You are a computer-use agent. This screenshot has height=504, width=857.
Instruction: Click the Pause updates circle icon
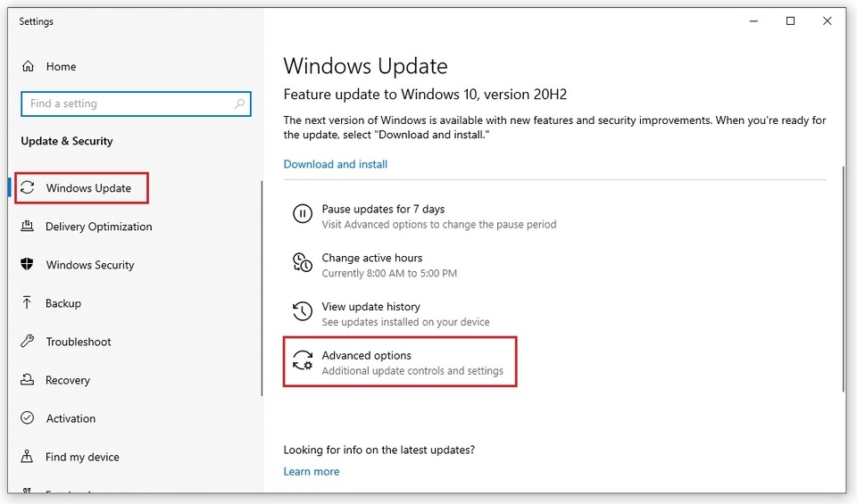303,213
